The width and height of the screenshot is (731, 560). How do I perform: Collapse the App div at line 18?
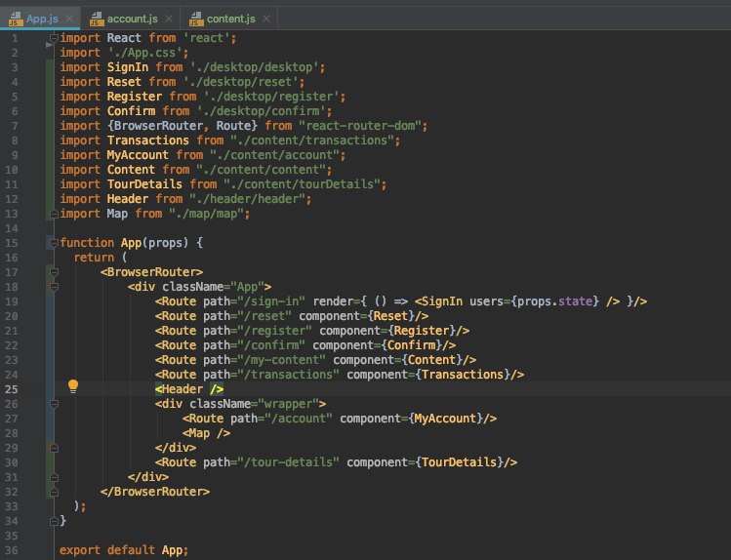[54, 287]
